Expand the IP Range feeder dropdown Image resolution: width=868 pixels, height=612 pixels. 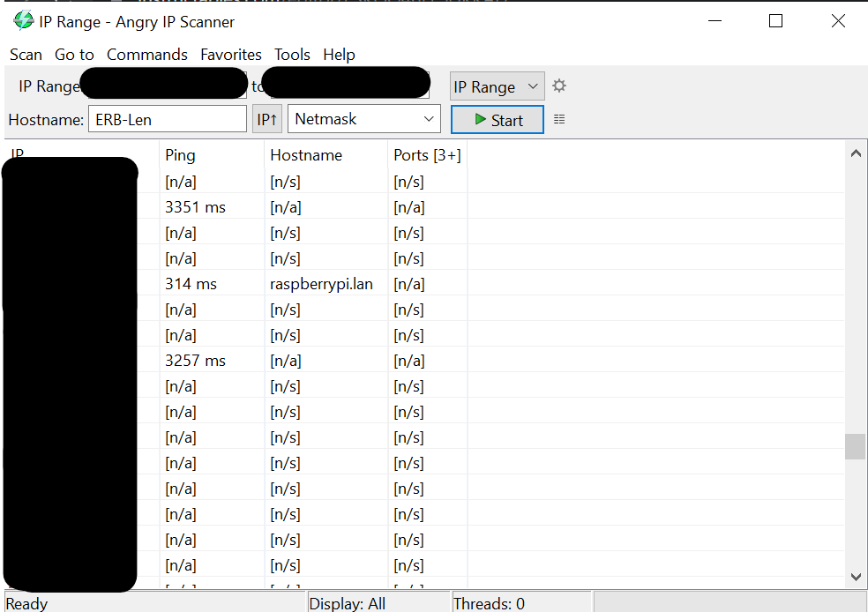coord(497,86)
